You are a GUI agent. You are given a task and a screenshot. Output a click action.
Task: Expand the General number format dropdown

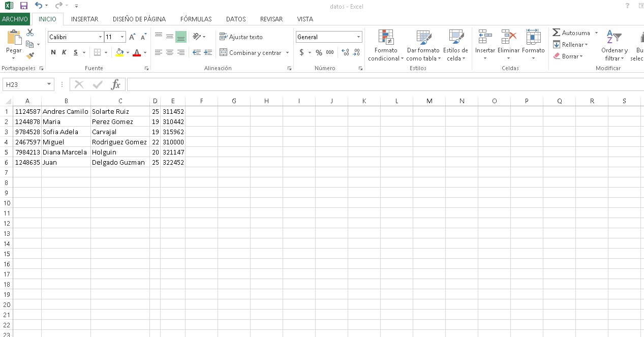(x=358, y=37)
